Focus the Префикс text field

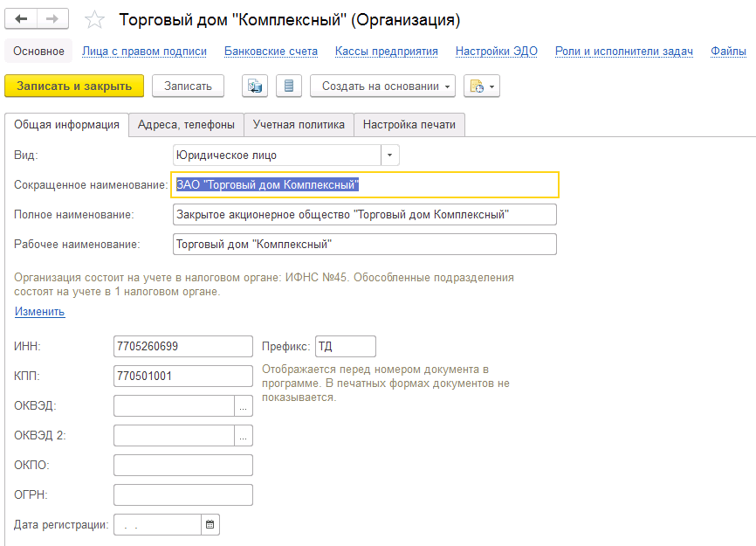point(345,347)
